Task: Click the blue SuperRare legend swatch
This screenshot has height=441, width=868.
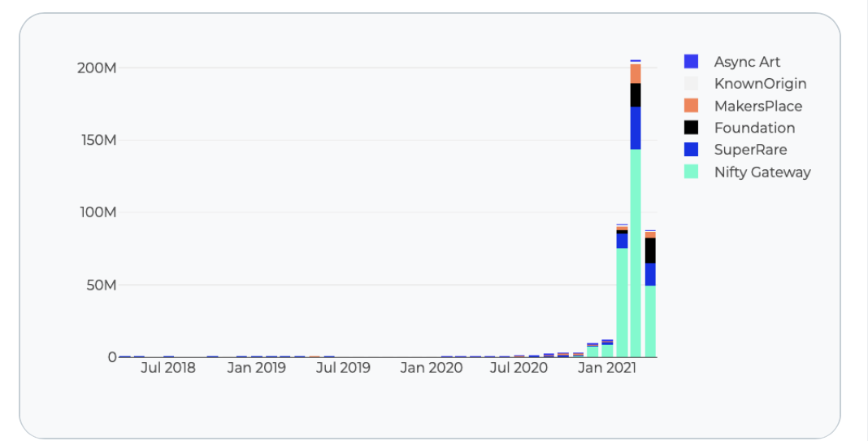Action: coord(691,150)
